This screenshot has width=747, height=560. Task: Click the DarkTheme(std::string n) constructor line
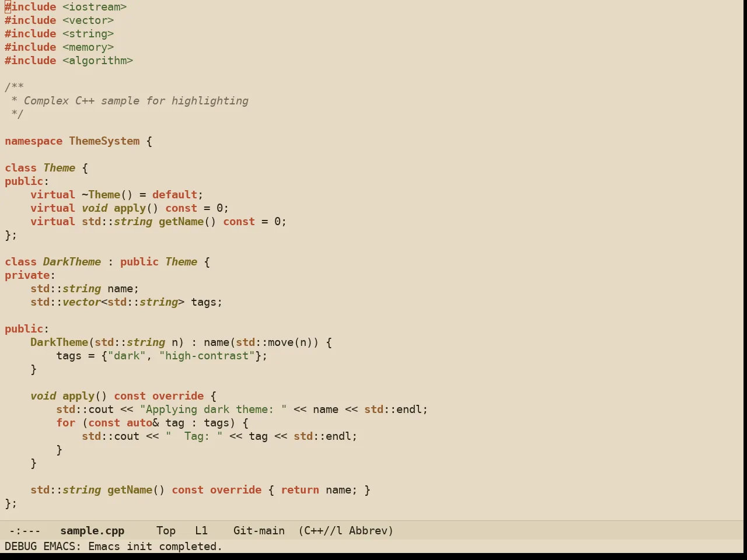point(181,342)
